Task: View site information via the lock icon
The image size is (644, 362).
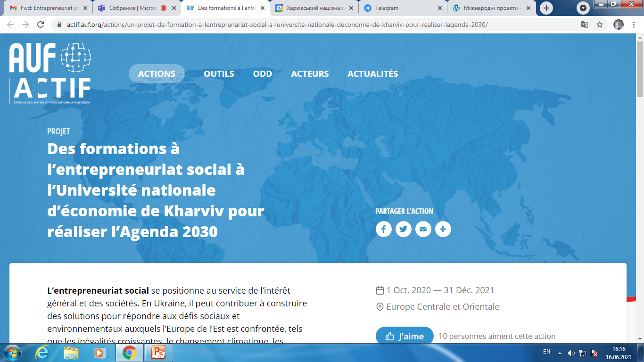Action: pyautogui.click(x=59, y=25)
